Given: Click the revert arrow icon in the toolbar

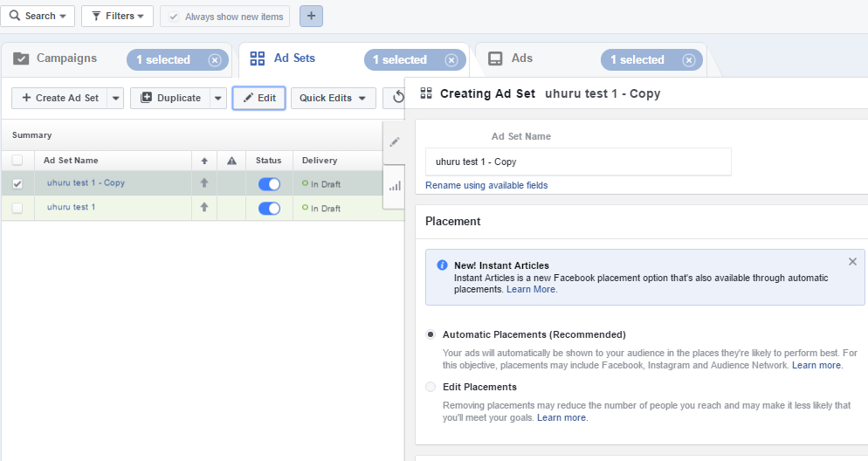Looking at the screenshot, I should pyautogui.click(x=397, y=98).
